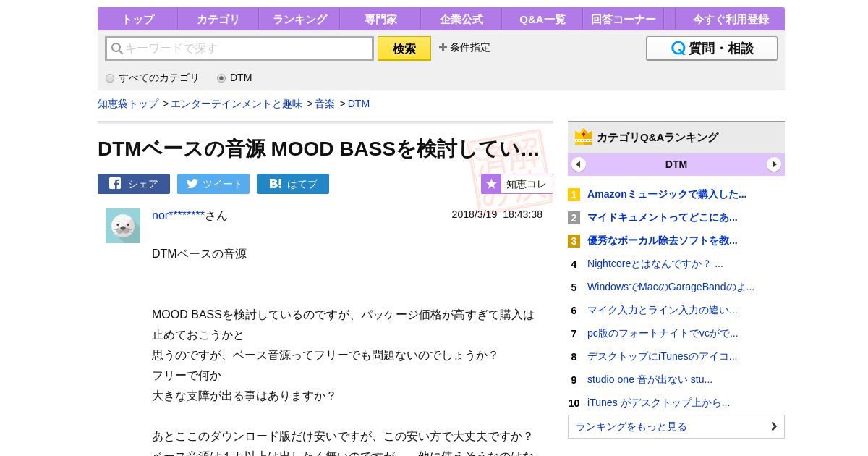Open rank 3 優秀なボーカル除去ソフト link
The image size is (868, 456).
pyautogui.click(x=663, y=240)
